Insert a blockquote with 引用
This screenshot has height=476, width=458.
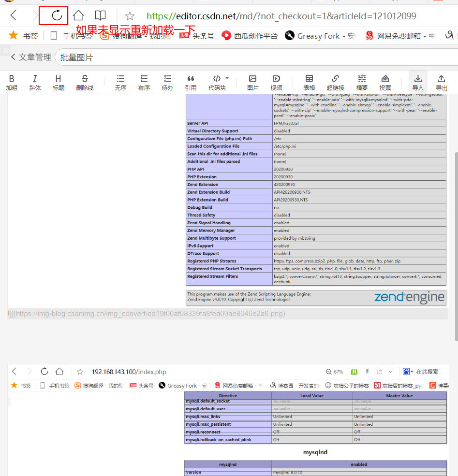pyautogui.click(x=191, y=83)
